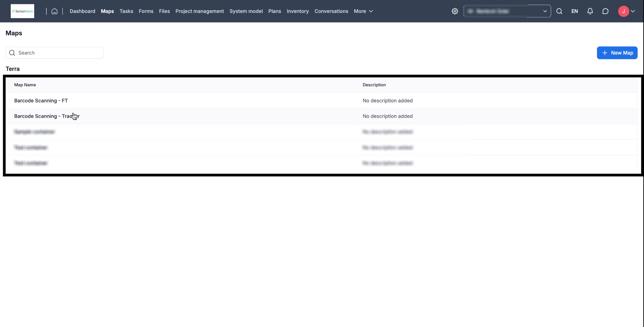The width and height of the screenshot is (644, 327).
Task: Click the user avatar J
Action: (x=624, y=11)
